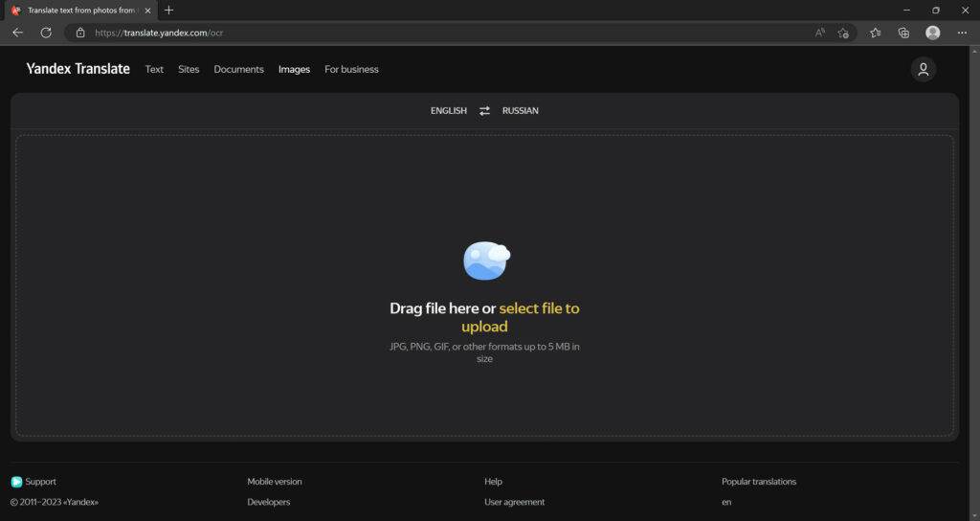
Task: Open browser settings three-dots menu
Action: point(962,33)
